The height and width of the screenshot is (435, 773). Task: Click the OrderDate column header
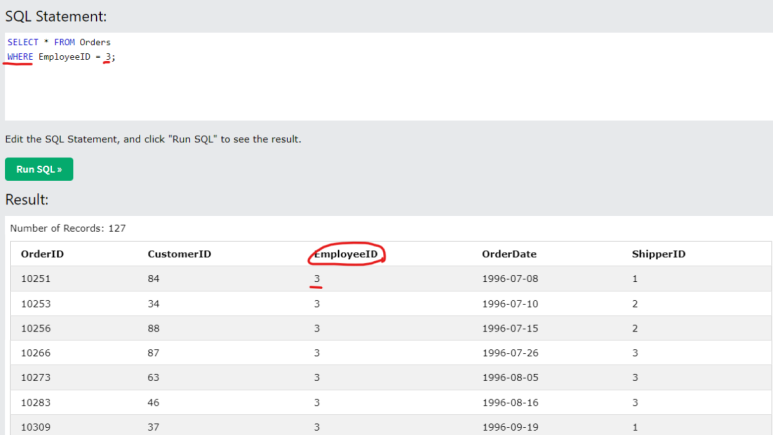[509, 254]
